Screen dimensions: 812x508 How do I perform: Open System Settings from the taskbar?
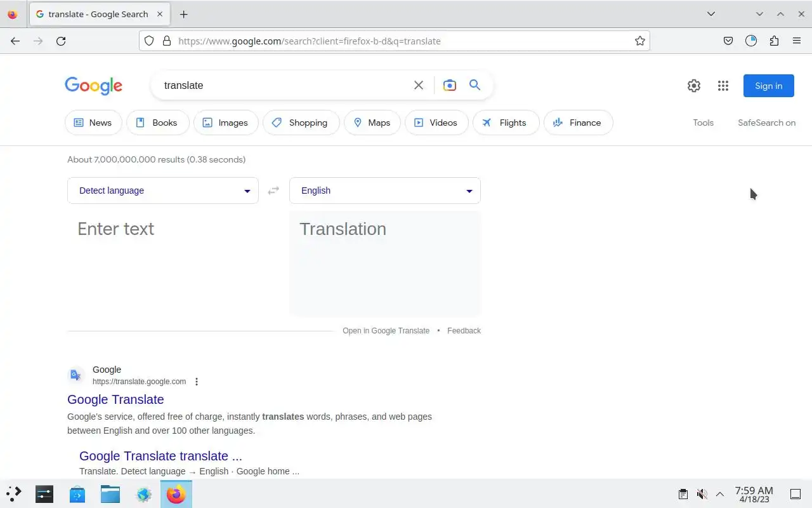44,494
